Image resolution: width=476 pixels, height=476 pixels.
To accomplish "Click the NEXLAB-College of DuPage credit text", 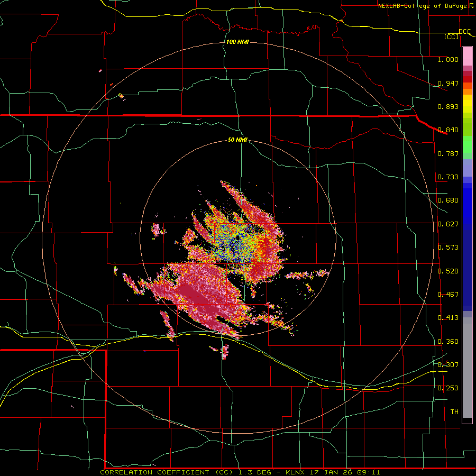I will pos(425,6).
